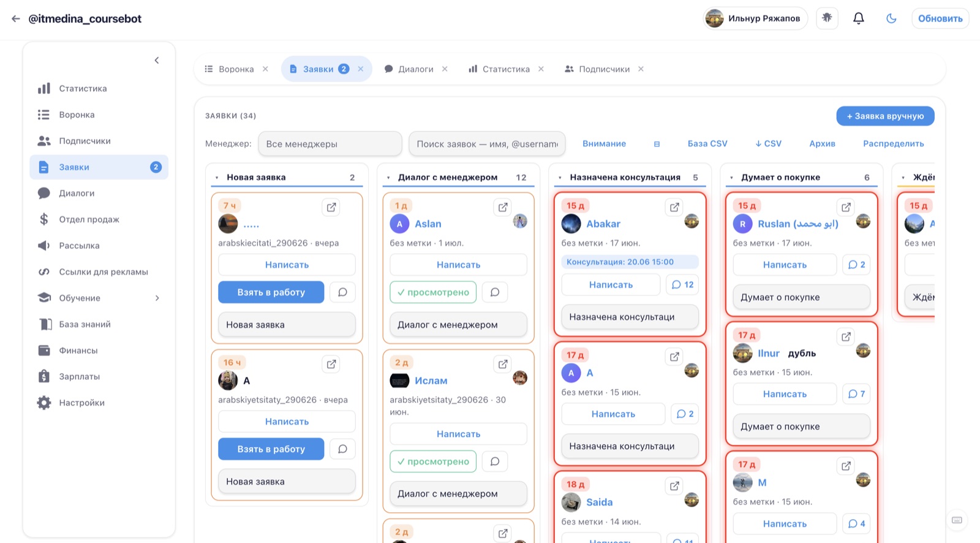Image resolution: width=980 pixels, height=543 pixels.
Task: Toggle просмотрено on Ислам card
Action: [x=433, y=461]
